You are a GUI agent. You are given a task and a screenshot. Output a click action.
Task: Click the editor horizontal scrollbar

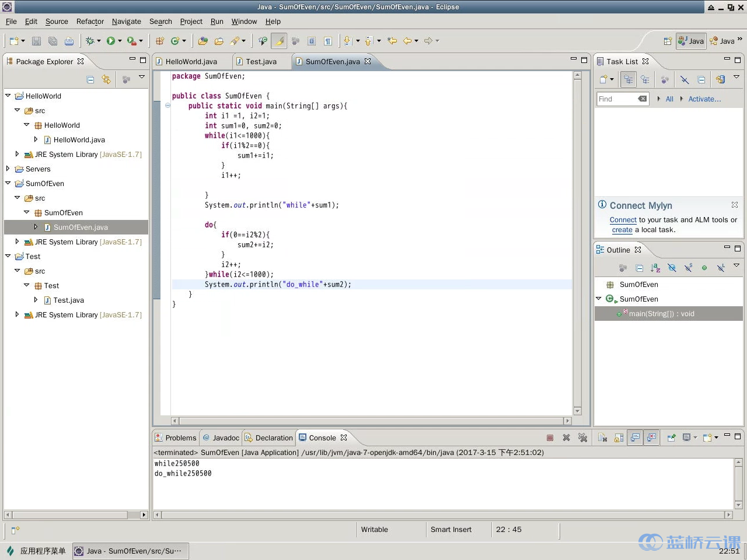(371, 421)
